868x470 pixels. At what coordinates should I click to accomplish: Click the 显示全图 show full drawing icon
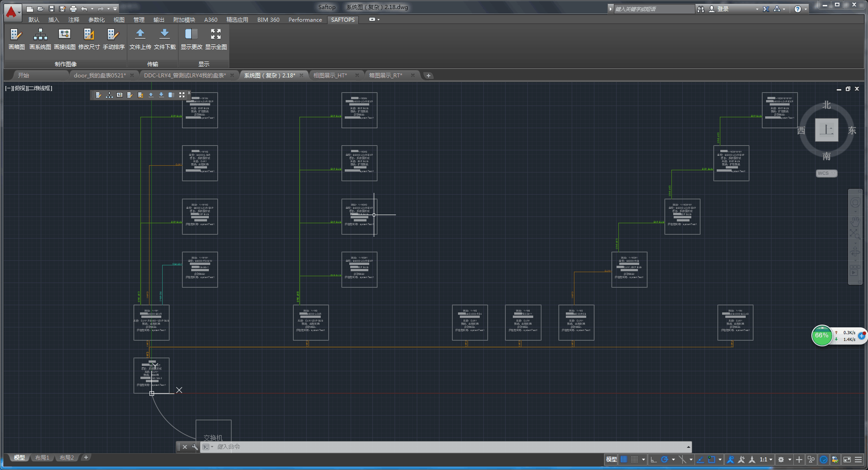pyautogui.click(x=216, y=38)
